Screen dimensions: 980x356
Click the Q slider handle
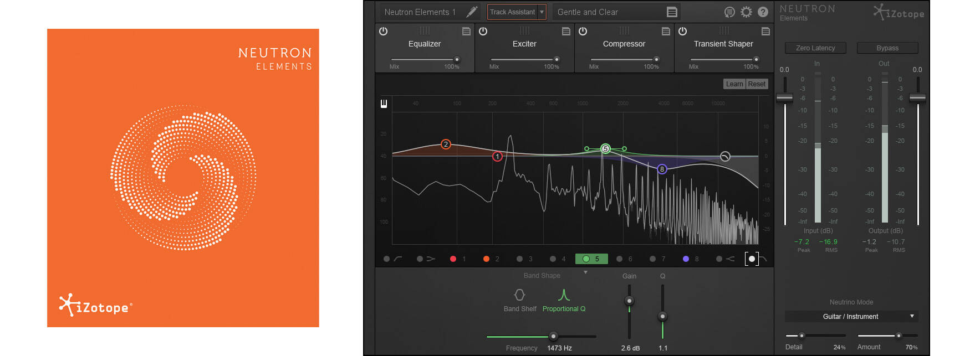(x=662, y=317)
